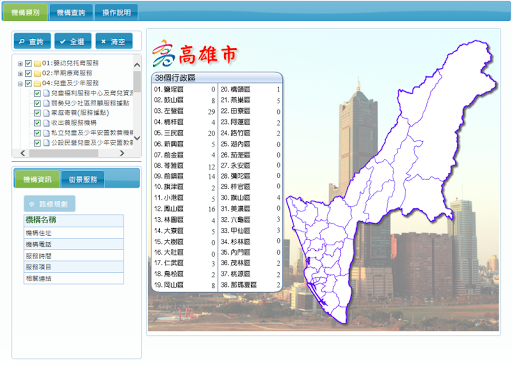Click the folder icon of category 01
This screenshot has width=512, height=365.
(37, 63)
